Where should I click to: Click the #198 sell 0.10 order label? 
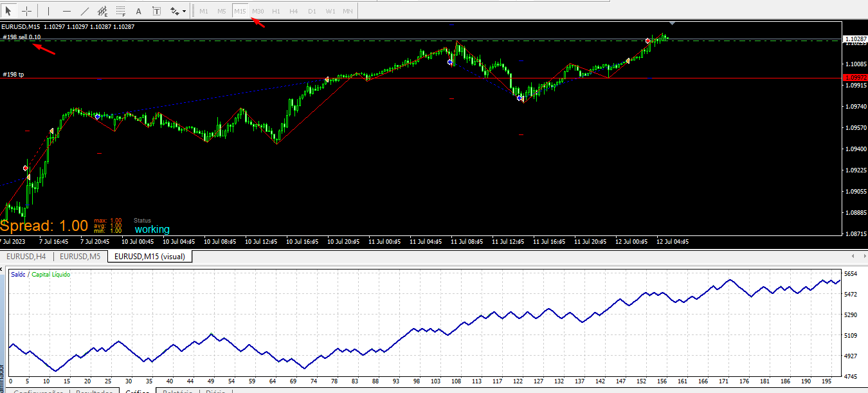tap(22, 37)
